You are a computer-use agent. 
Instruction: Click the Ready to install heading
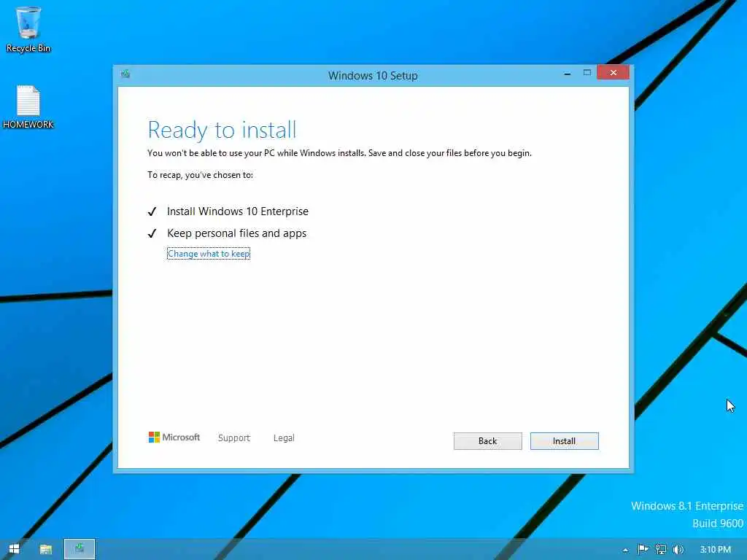coord(222,130)
